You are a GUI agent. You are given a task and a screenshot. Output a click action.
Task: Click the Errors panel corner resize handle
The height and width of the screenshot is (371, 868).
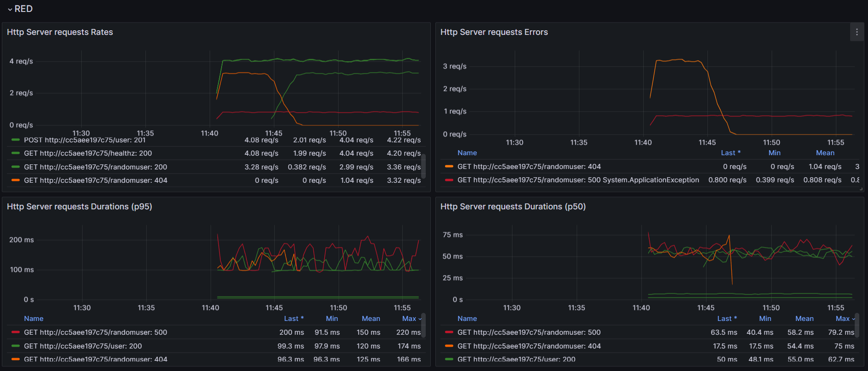coord(861,189)
